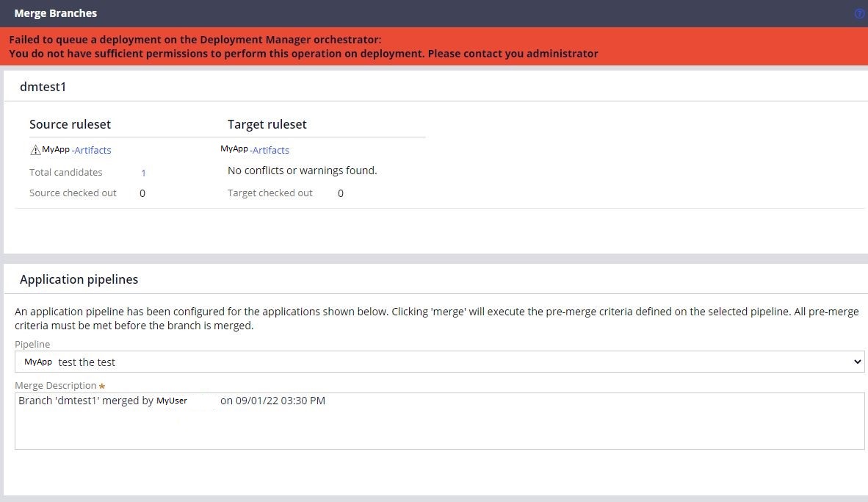Viewport: 868px width, 502px height.
Task: Click the MyApp badge in target ruleset
Action: (234, 148)
